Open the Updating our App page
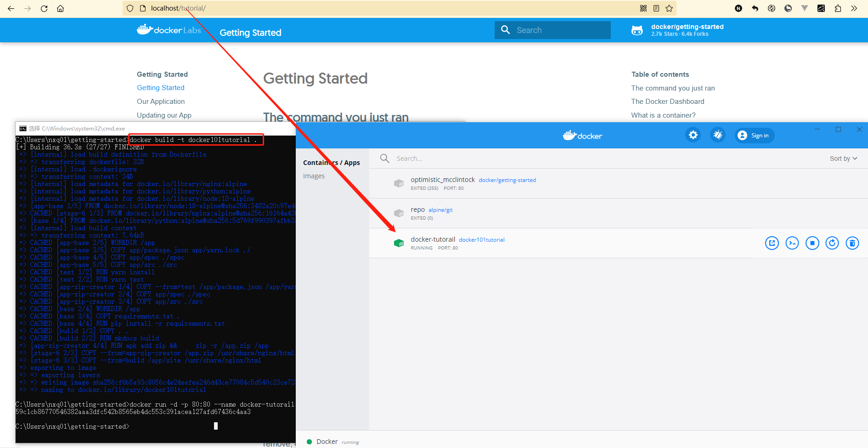 coord(164,115)
